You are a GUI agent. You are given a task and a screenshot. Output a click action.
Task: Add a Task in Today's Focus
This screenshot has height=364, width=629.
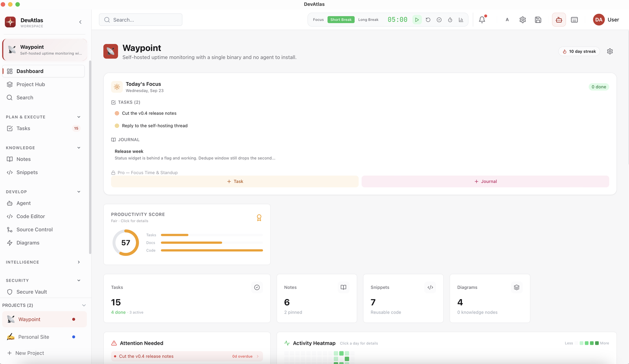pyautogui.click(x=235, y=182)
